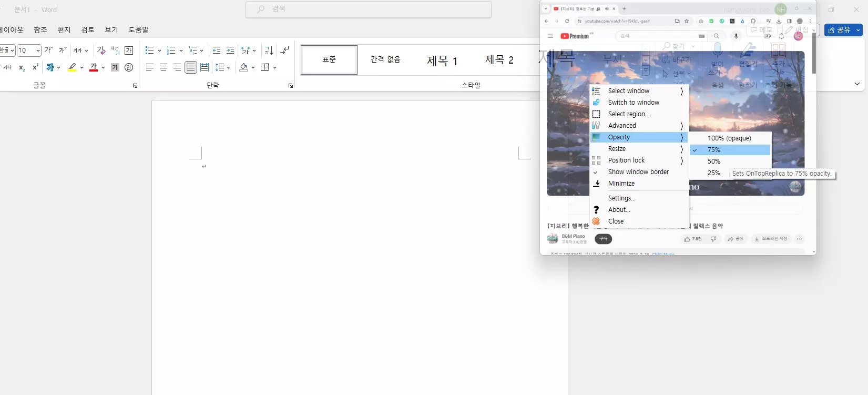868x395 pixels.
Task: Open the Advanced submenu
Action: point(639,126)
